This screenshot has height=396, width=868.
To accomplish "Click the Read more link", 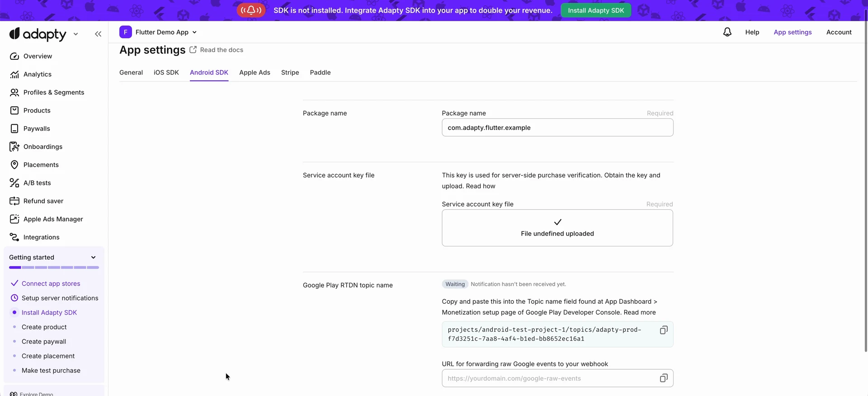I will [x=640, y=312].
